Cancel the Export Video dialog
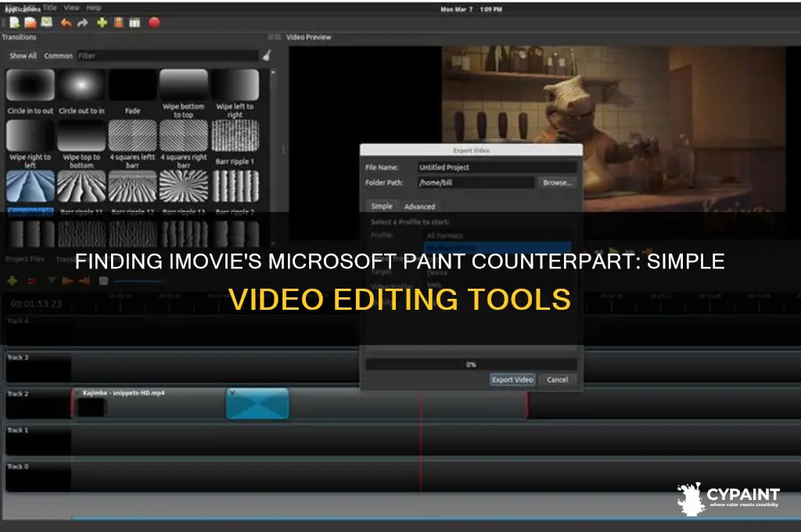 (x=557, y=379)
